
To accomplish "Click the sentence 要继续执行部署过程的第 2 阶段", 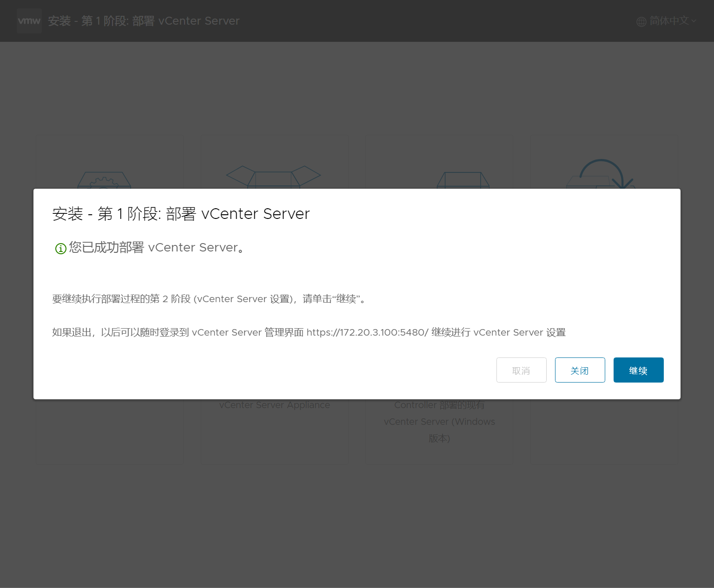I will click(210, 299).
